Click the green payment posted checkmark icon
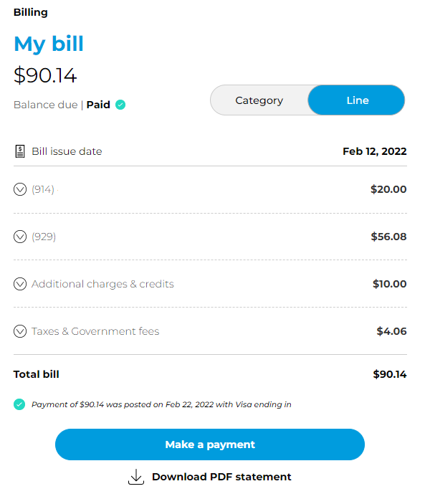This screenshot has width=425, height=504. 19,404
